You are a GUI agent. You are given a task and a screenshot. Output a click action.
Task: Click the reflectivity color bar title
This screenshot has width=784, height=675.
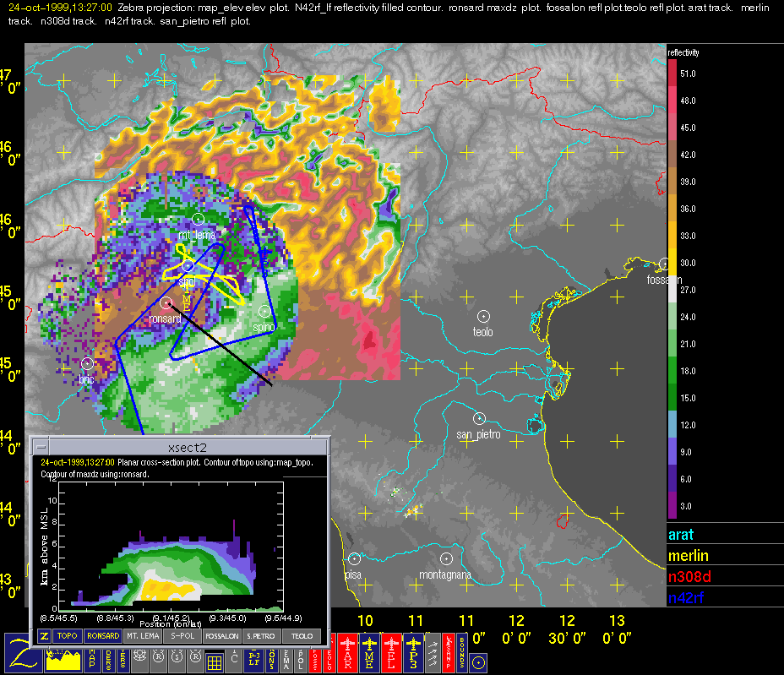[x=683, y=52]
